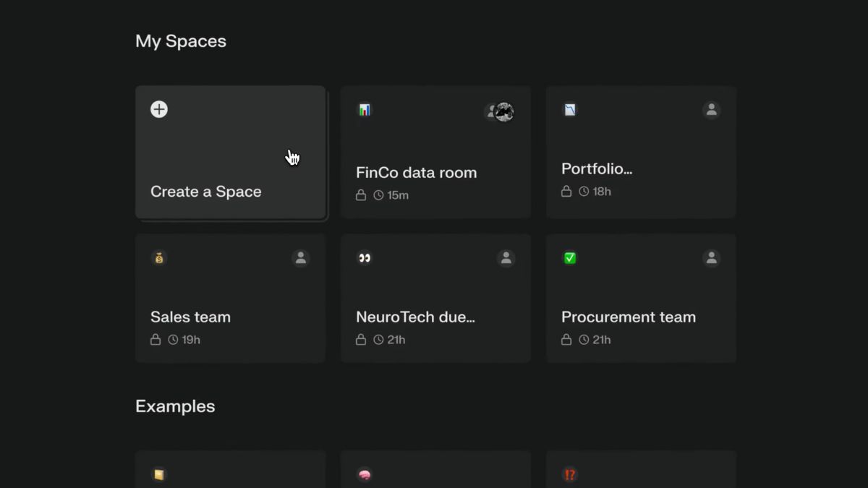Toggle the lock on Procurement team space
This screenshot has height=488, width=868.
566,339
